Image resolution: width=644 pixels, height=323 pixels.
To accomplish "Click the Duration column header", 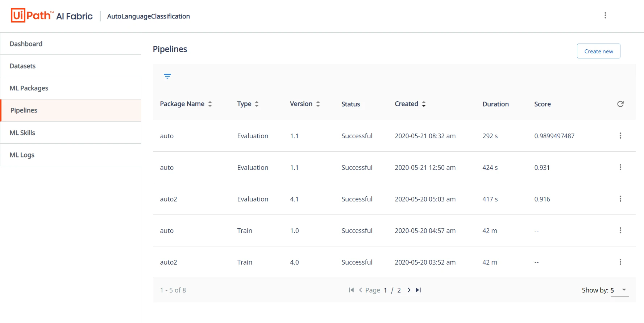I will (x=496, y=104).
